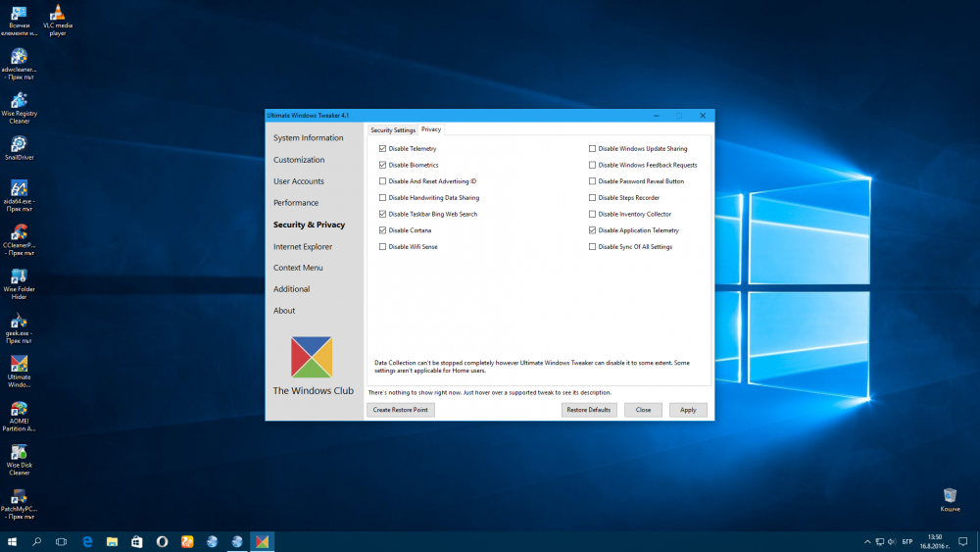Open taskbar search magnifier

pos(37,541)
